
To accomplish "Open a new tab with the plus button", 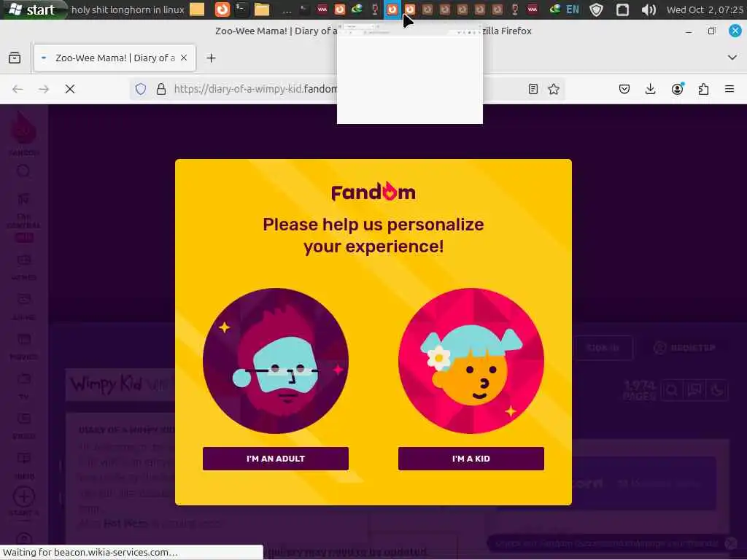I will (x=211, y=58).
